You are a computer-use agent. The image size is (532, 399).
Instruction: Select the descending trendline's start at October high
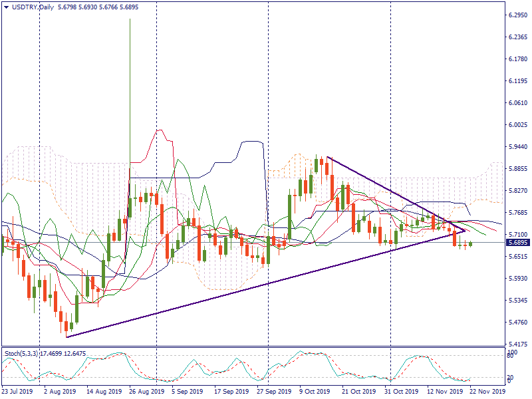(327, 158)
